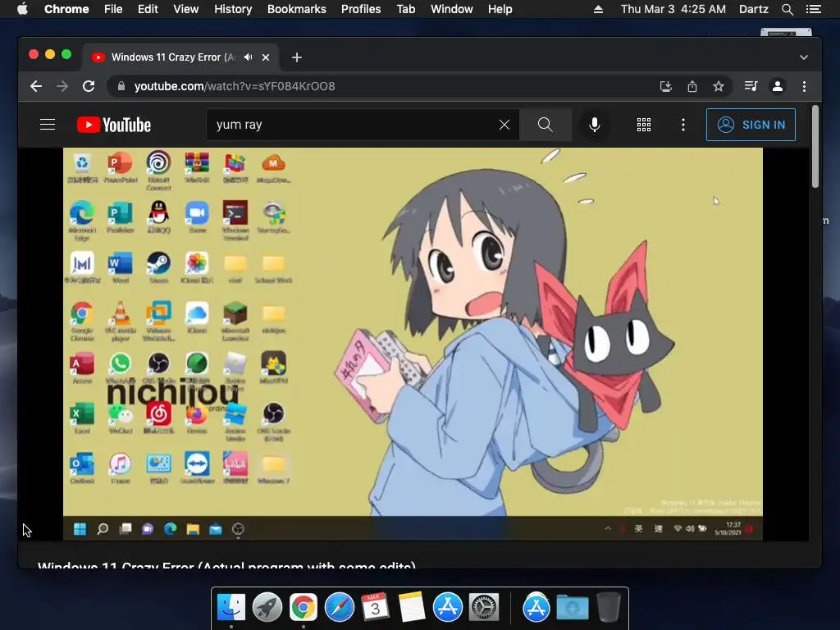
Task: Open the YouTube apps grid
Action: pyautogui.click(x=644, y=125)
